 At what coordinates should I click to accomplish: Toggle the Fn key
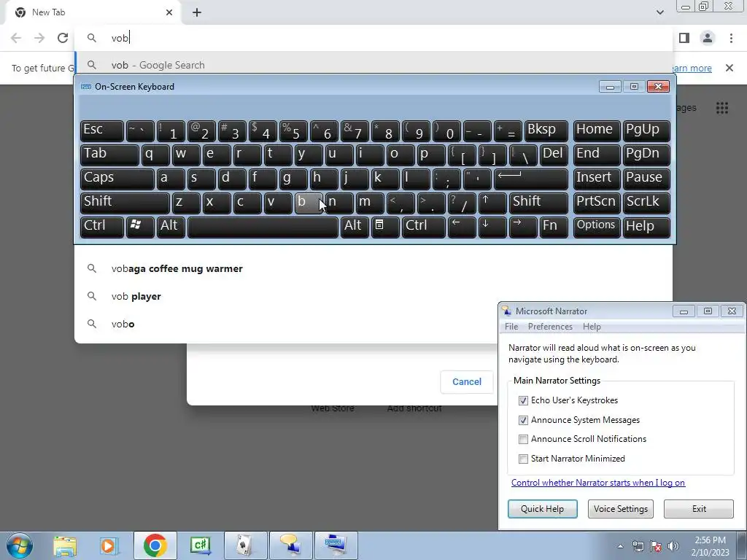(x=554, y=226)
